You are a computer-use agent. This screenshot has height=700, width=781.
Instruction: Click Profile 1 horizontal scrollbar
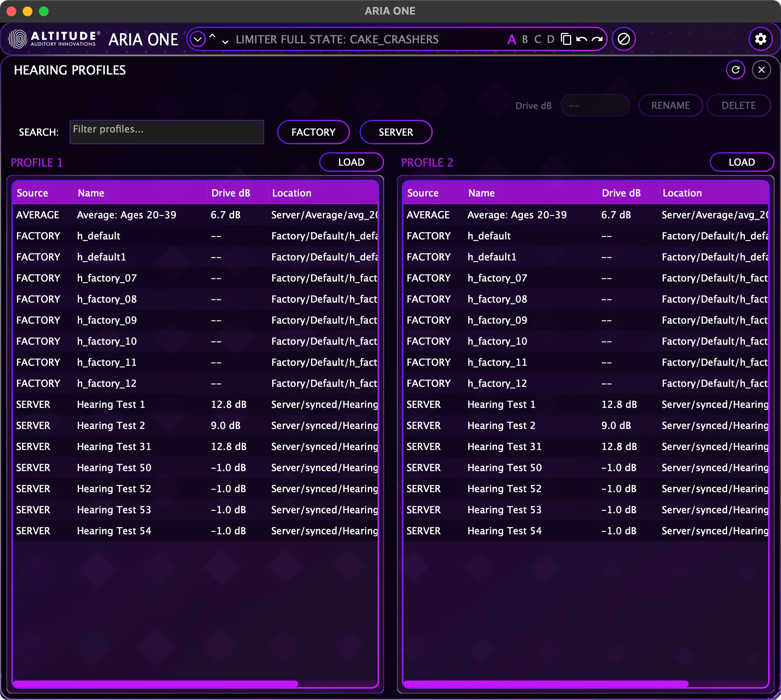click(x=156, y=684)
